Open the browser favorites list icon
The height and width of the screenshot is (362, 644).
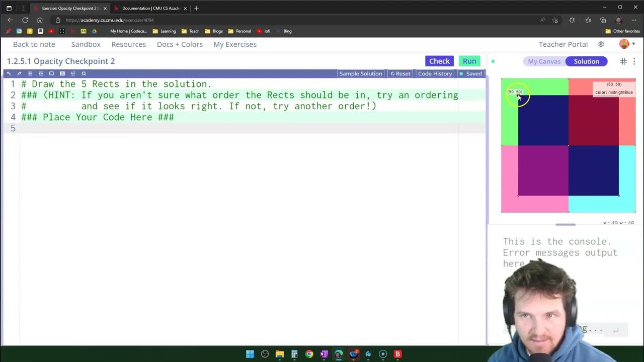588,20
